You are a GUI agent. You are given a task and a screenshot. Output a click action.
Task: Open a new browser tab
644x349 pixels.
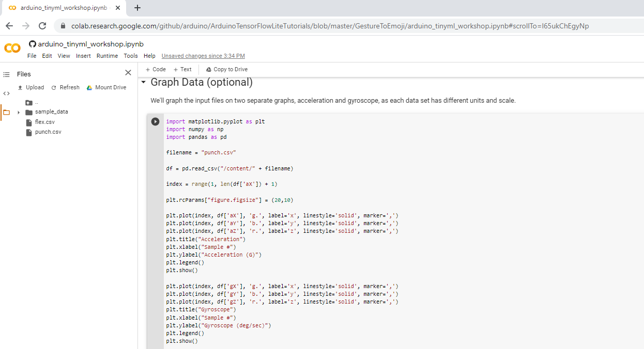(137, 8)
